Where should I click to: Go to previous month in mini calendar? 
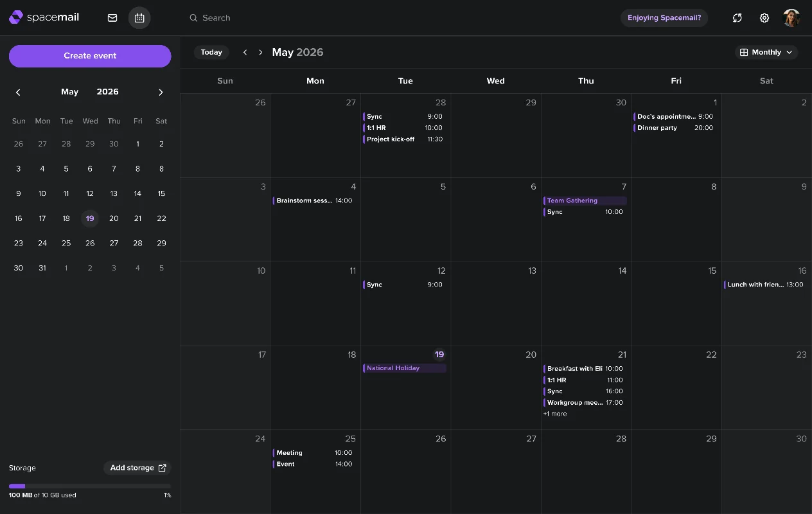18,93
